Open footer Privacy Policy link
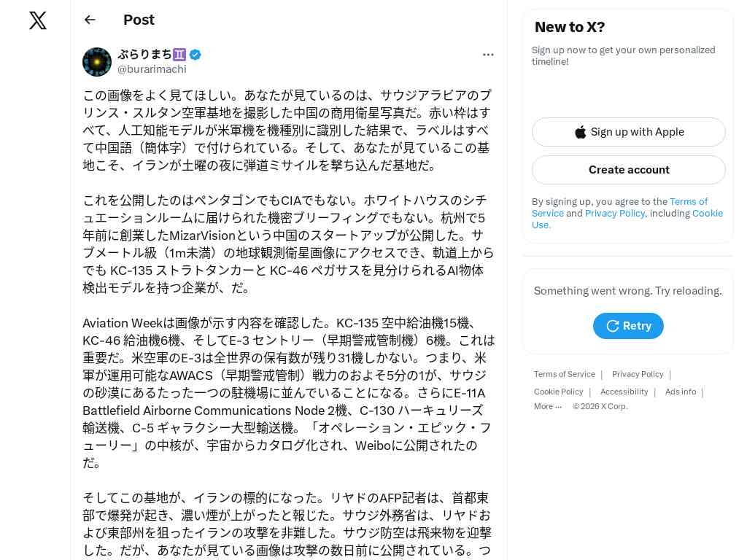 pyautogui.click(x=638, y=374)
